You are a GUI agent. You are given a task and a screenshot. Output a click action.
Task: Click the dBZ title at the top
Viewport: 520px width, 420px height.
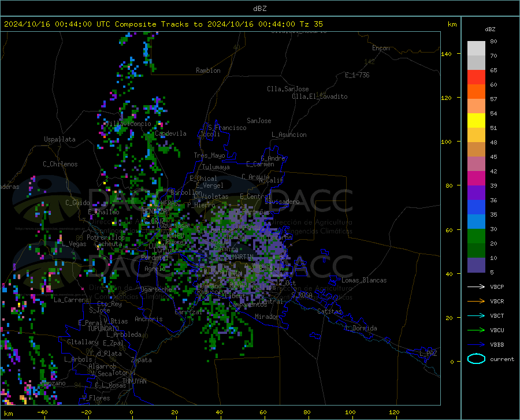259,9
